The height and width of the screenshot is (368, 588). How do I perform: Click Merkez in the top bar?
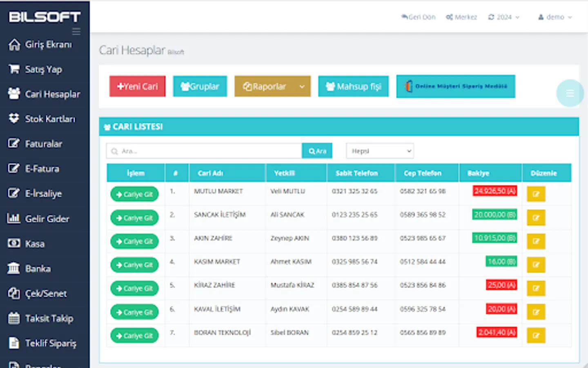click(461, 17)
